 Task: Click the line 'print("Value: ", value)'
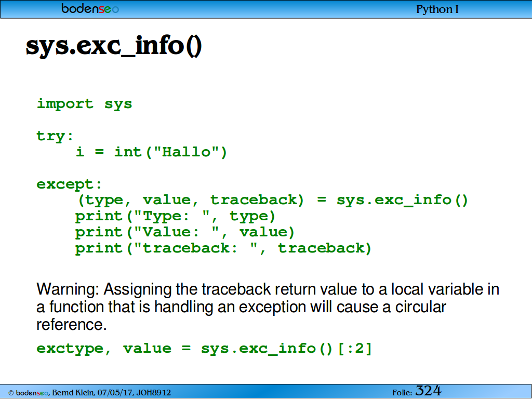pyautogui.click(x=185, y=232)
